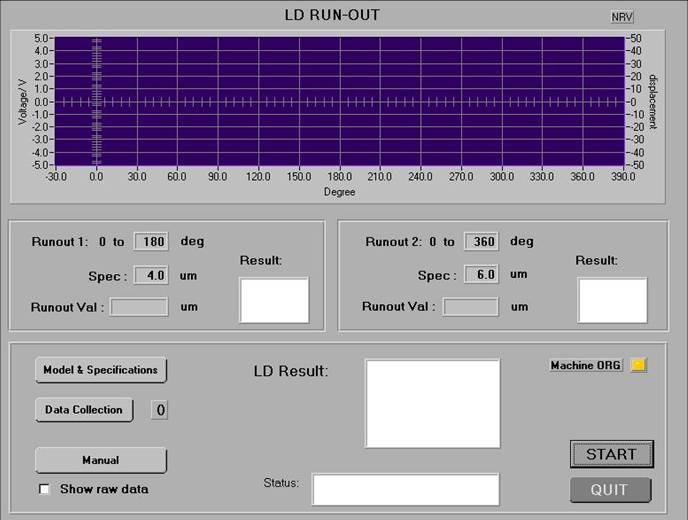Click the Runout 2 Runout Val field
The height and width of the screenshot is (520, 688).
click(x=470, y=307)
